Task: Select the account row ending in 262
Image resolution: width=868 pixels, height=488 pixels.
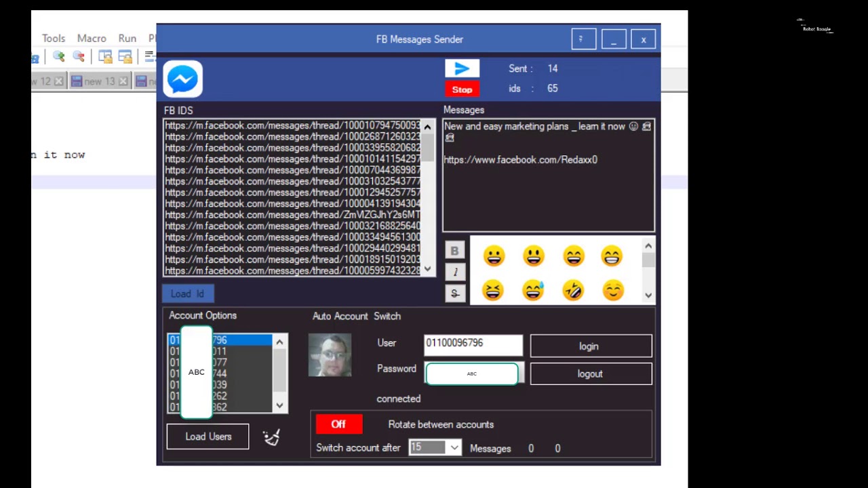Action: click(220, 396)
